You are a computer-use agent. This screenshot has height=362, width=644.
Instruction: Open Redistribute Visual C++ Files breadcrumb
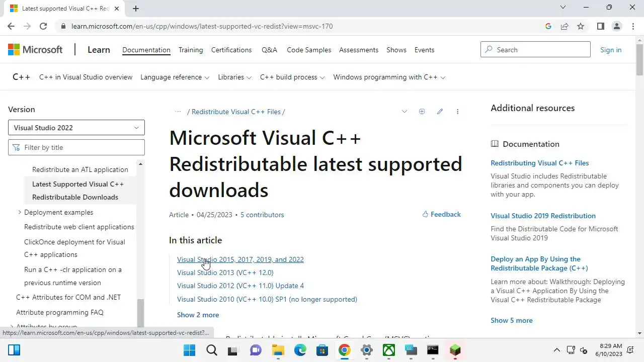(x=236, y=112)
